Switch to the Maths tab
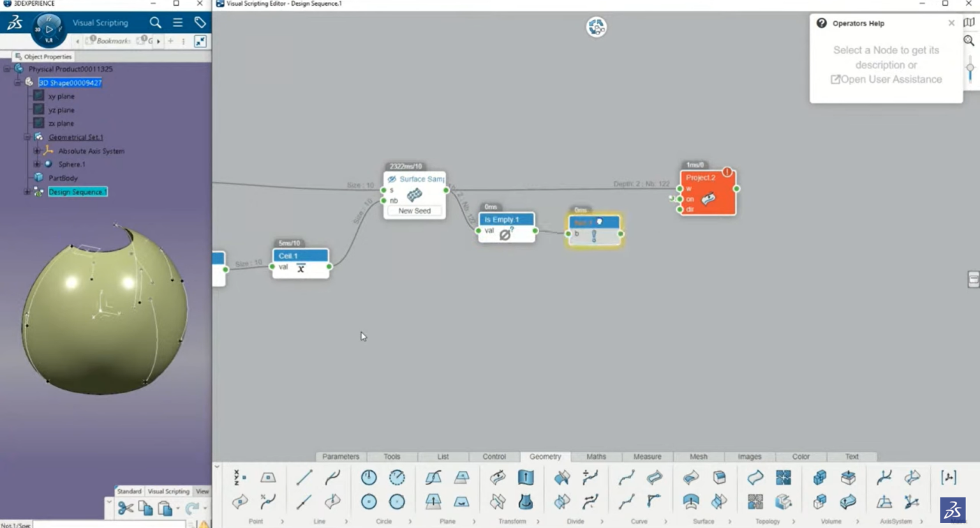This screenshot has width=980, height=528. point(595,456)
